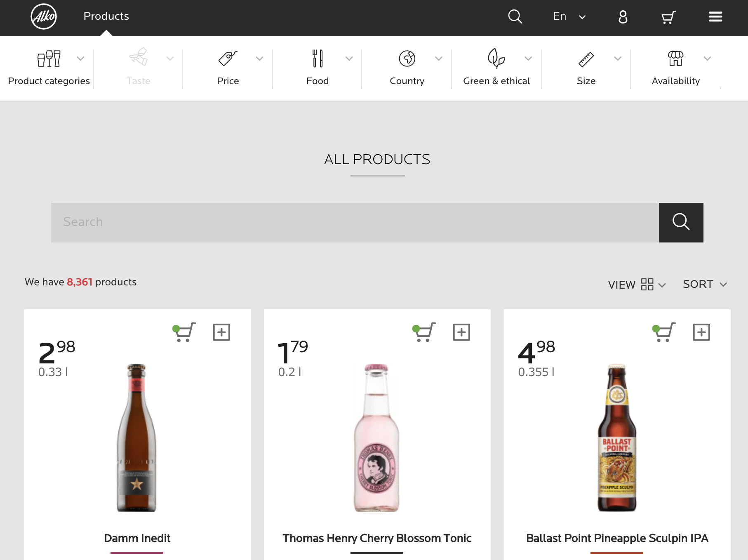Select the Product categories filter label
This screenshot has height=560, width=748.
point(49,81)
